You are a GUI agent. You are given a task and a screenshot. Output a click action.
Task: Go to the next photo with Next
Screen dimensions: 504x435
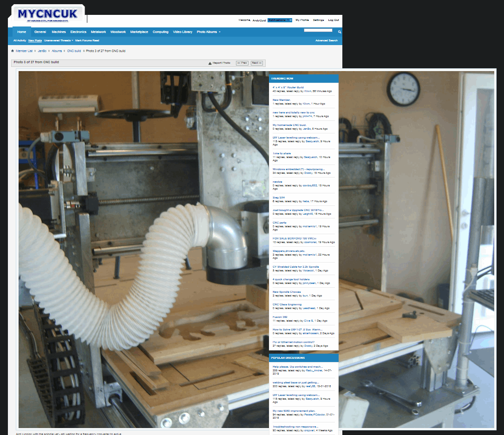256,63
